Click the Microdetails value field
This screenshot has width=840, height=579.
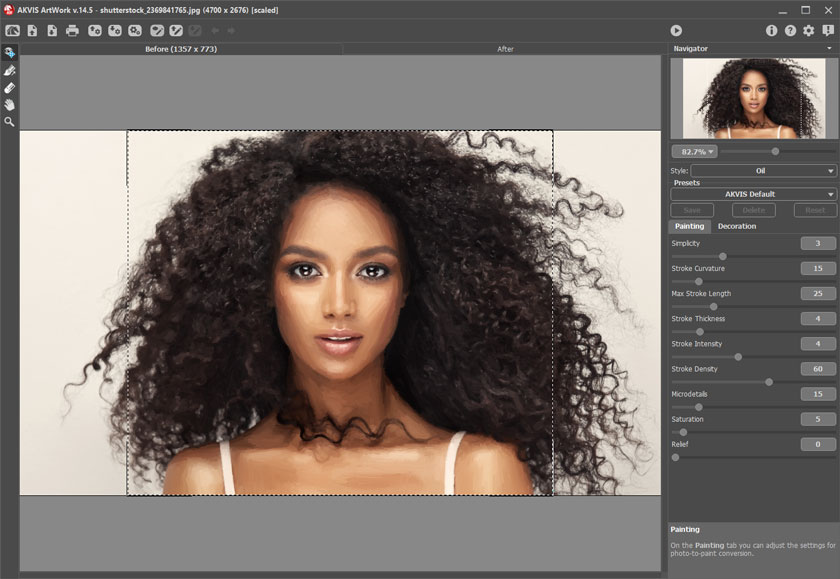pyautogui.click(x=818, y=394)
